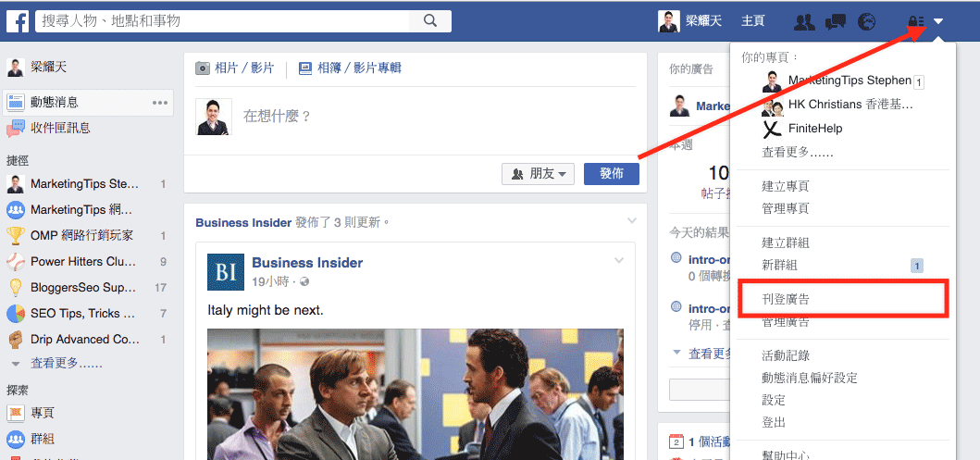This screenshot has height=460, width=980.
Task: Click the Facebook logo icon
Action: click(x=18, y=20)
